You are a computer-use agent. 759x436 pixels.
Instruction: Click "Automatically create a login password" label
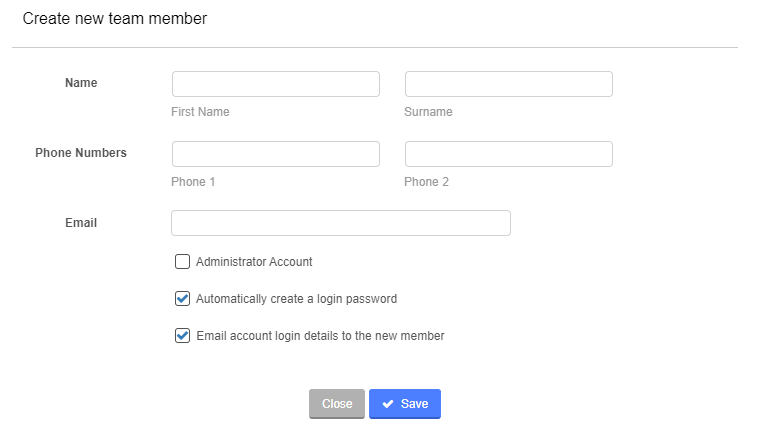click(296, 299)
